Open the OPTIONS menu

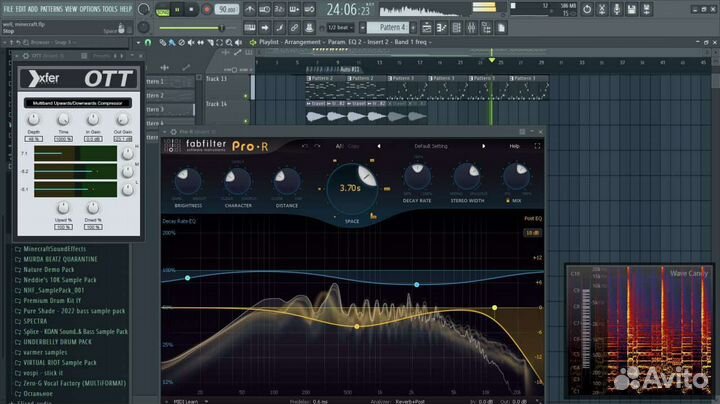(x=89, y=8)
